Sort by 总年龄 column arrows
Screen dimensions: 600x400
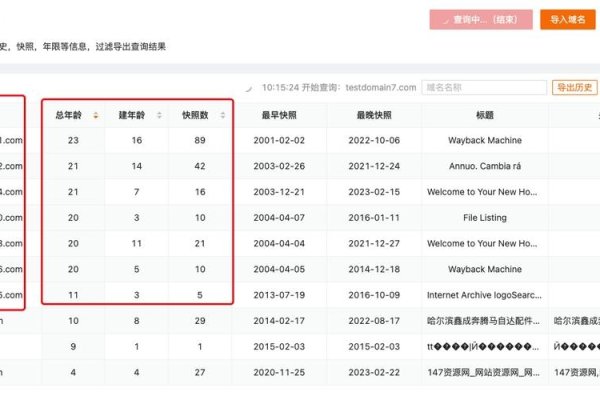point(96,115)
